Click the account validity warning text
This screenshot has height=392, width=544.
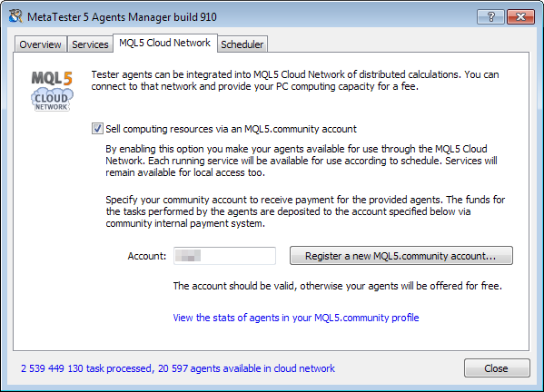click(x=338, y=286)
